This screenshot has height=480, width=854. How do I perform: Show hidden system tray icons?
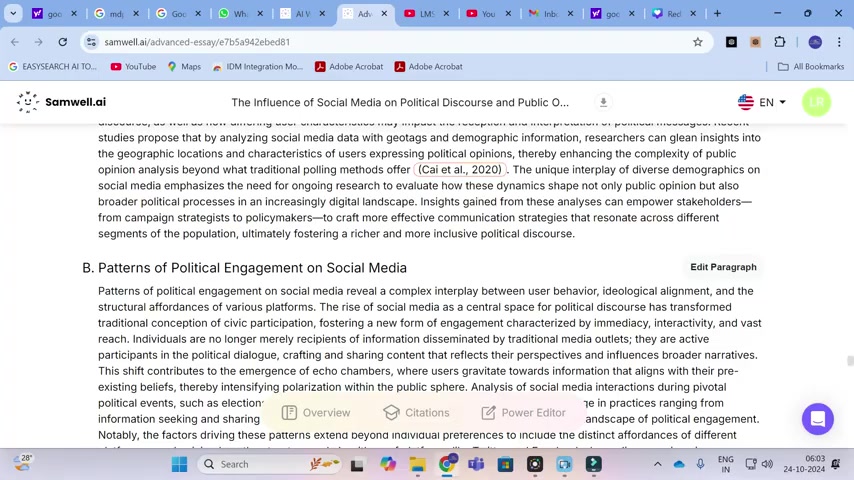(x=657, y=464)
